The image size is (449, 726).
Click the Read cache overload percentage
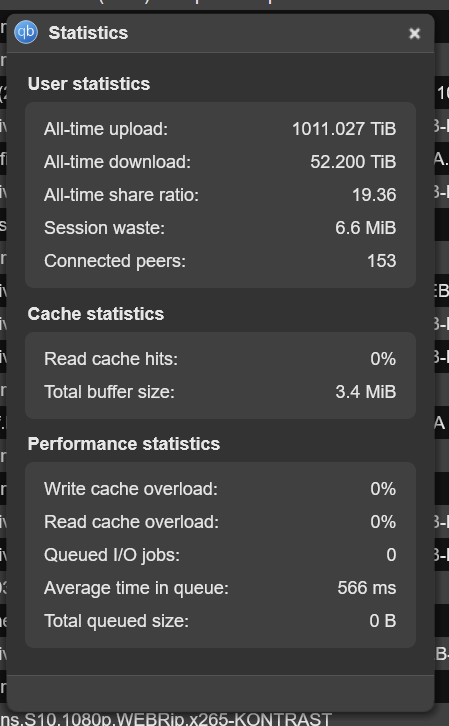pyautogui.click(x=383, y=522)
